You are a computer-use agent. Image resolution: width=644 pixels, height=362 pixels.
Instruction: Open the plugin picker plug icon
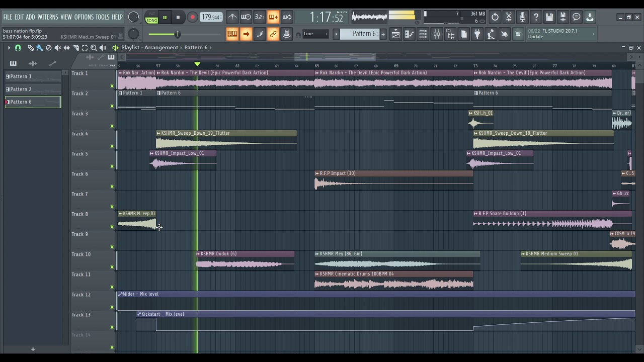point(477,34)
